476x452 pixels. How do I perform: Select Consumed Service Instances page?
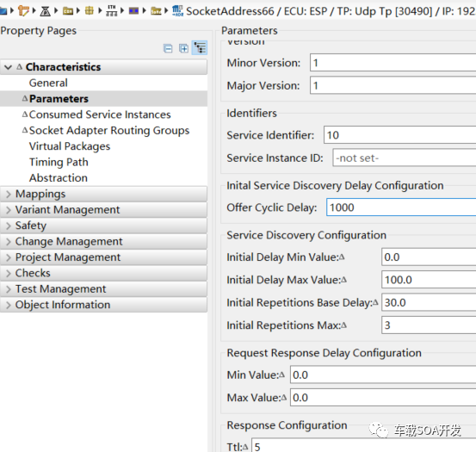click(x=100, y=115)
